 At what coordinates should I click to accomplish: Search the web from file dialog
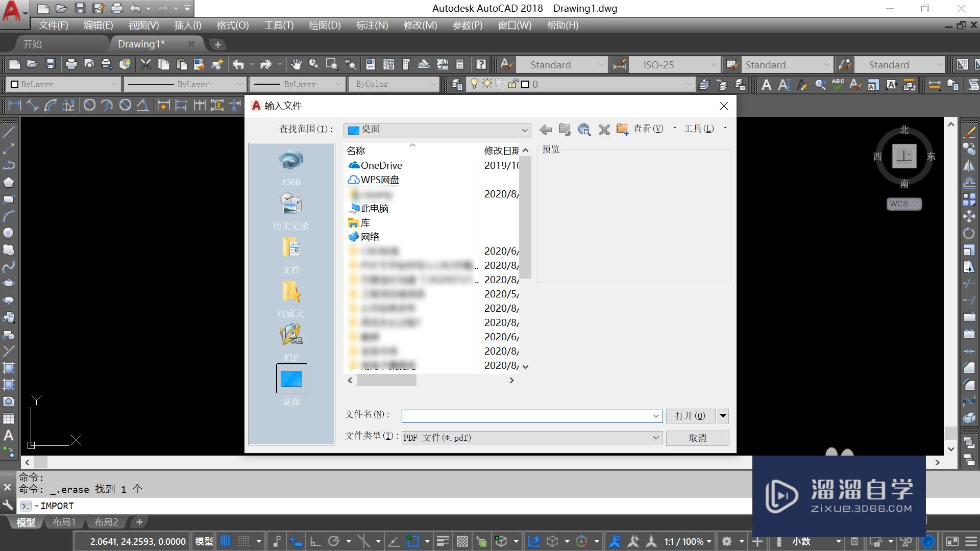pos(584,130)
